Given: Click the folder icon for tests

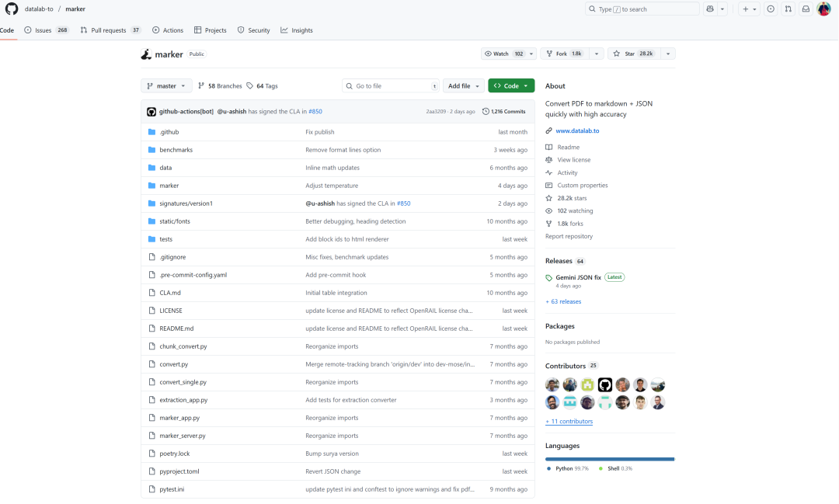Looking at the screenshot, I should [152, 239].
